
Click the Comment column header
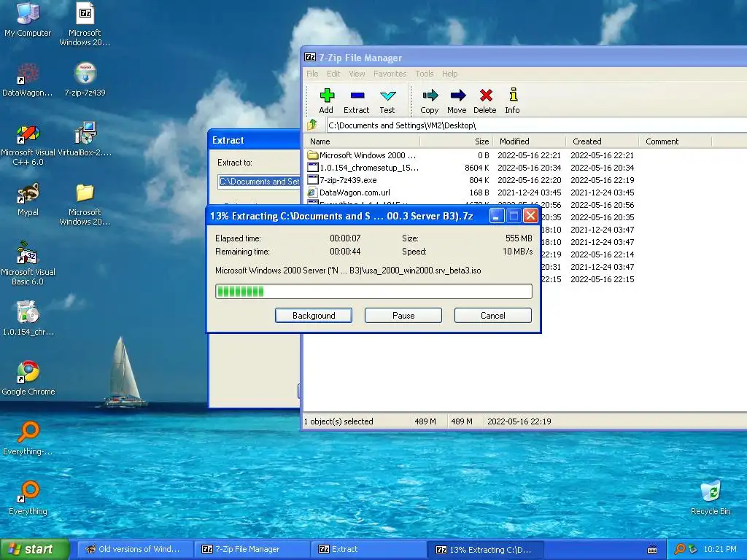click(x=675, y=141)
